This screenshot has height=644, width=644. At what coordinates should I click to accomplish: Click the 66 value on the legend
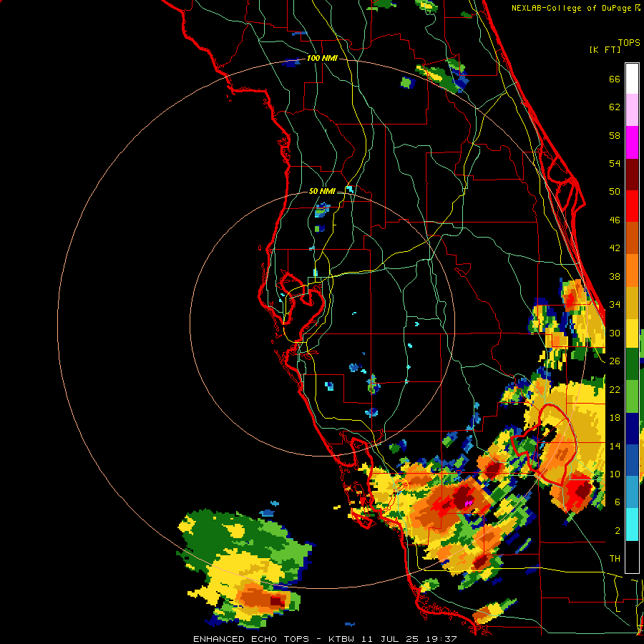coord(615,79)
